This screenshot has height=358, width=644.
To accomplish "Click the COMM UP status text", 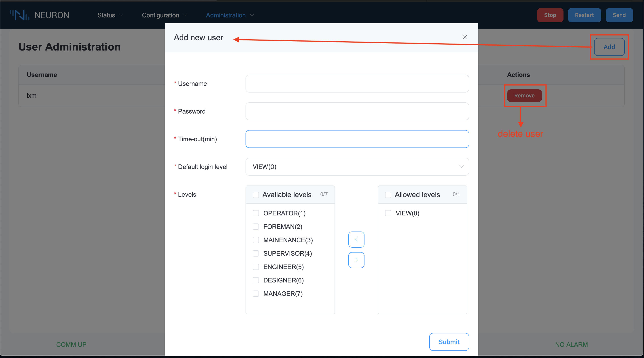I will point(71,345).
